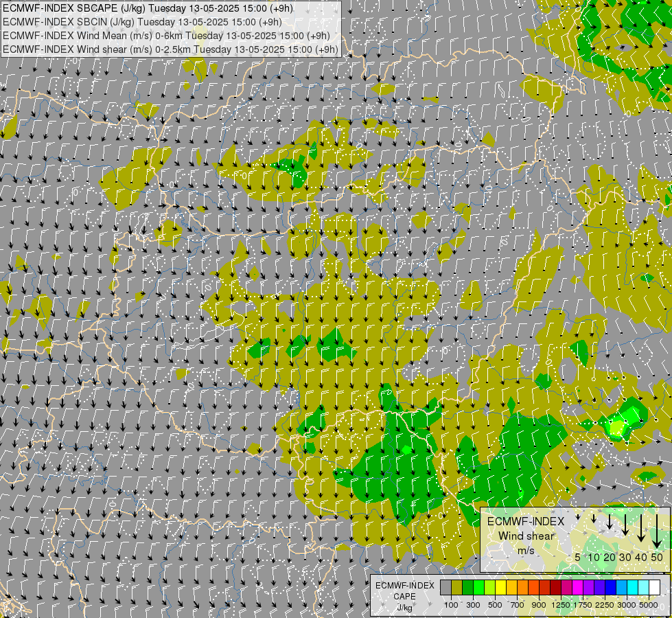Select the orange CAPE legend swatch

(x=523, y=588)
